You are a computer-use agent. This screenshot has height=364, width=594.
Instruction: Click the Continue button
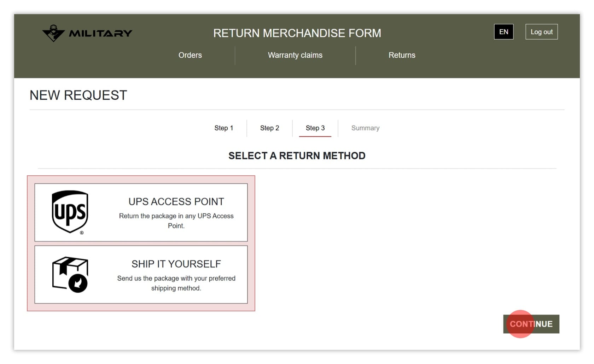[531, 324]
